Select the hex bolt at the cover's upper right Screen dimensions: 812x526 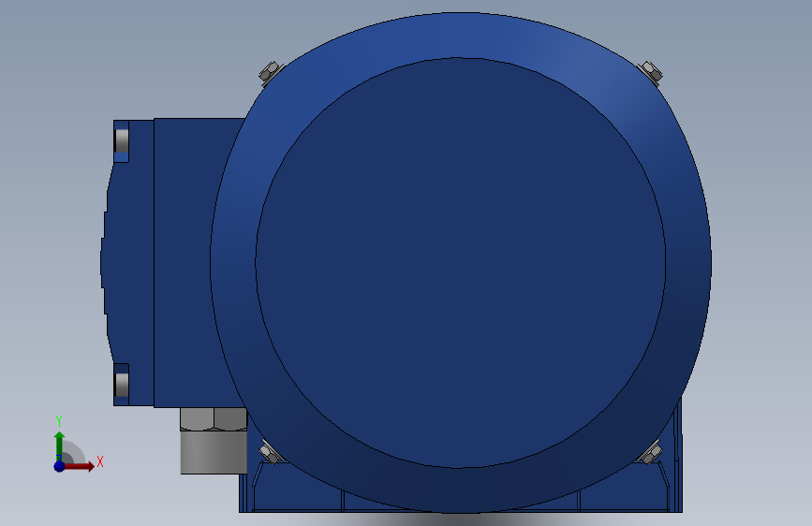click(650, 72)
